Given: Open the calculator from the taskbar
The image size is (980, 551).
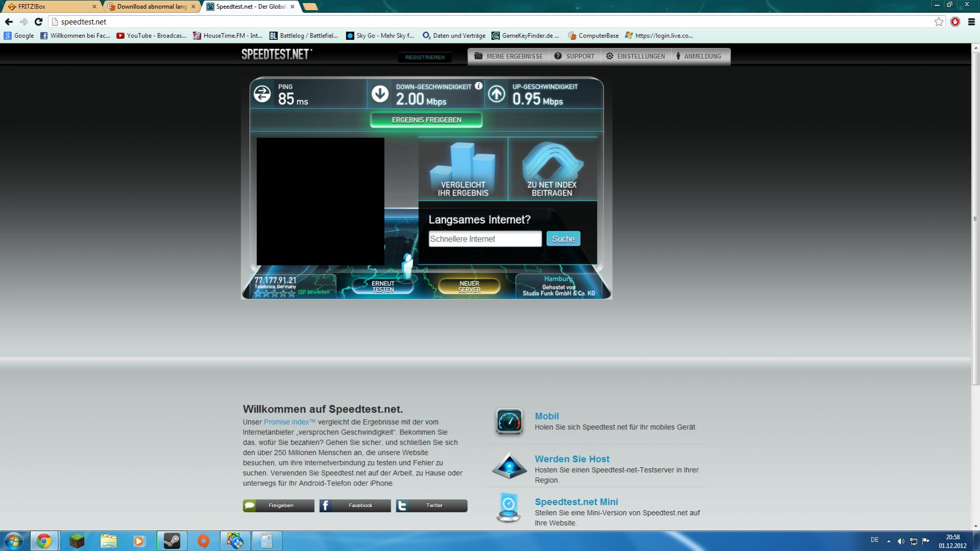Looking at the screenshot, I should pyautogui.click(x=267, y=541).
